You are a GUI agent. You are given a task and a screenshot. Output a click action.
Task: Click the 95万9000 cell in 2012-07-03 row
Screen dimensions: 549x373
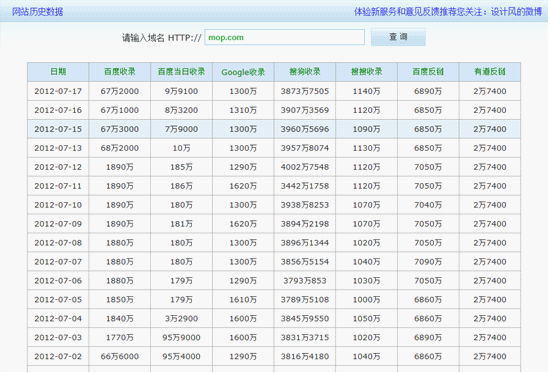coord(181,337)
